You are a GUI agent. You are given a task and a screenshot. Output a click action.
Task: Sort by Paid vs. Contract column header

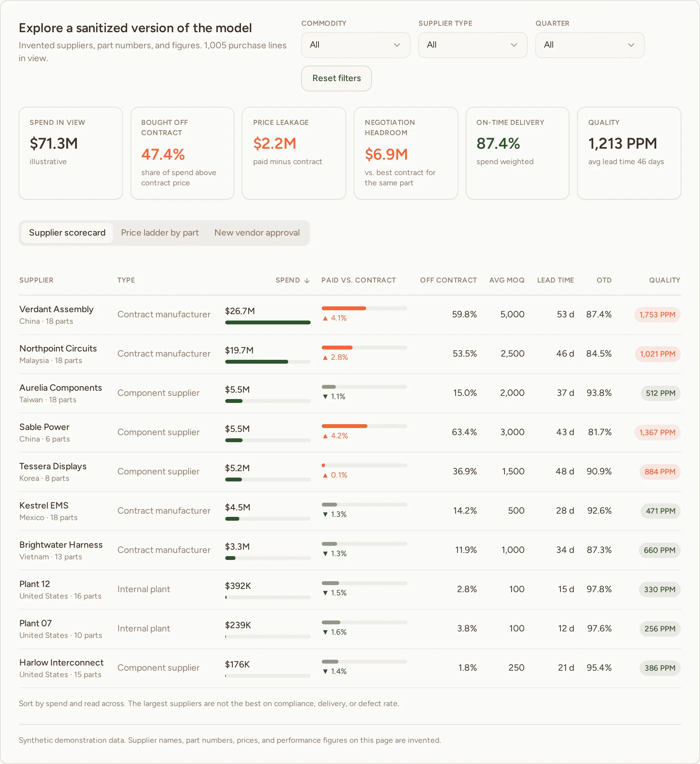tap(358, 280)
